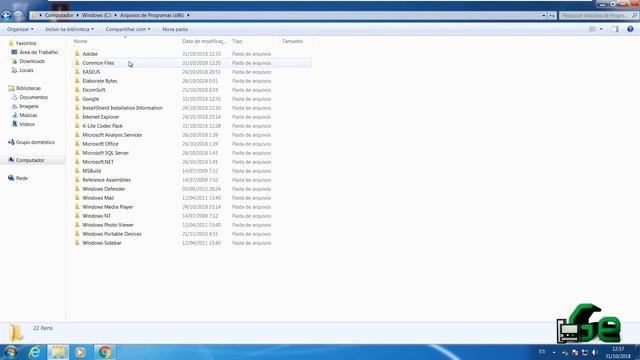Click Computador in the address path
This screenshot has width=640, height=360.
pyautogui.click(x=59, y=15)
